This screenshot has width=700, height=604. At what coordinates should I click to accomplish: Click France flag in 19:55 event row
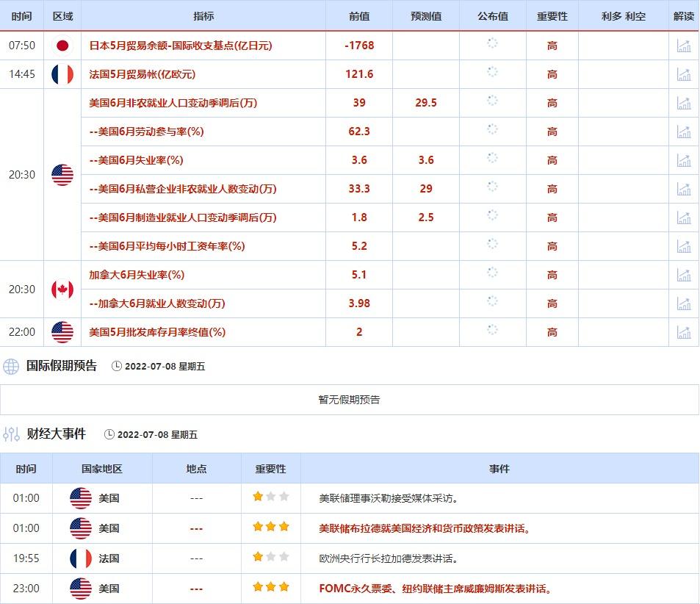pos(81,558)
